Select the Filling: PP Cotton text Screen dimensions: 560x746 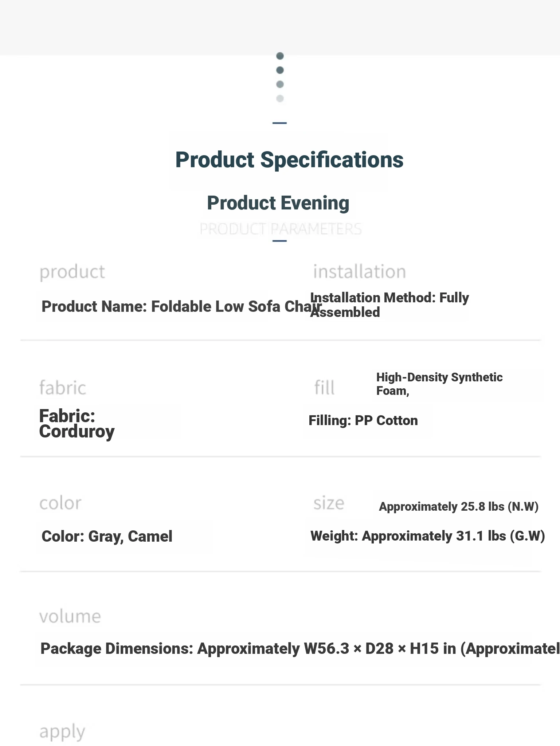click(x=363, y=421)
